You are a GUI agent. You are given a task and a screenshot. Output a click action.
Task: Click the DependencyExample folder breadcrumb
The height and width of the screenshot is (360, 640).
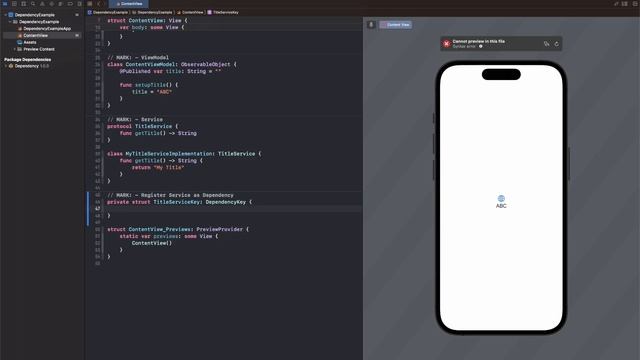click(x=153, y=12)
